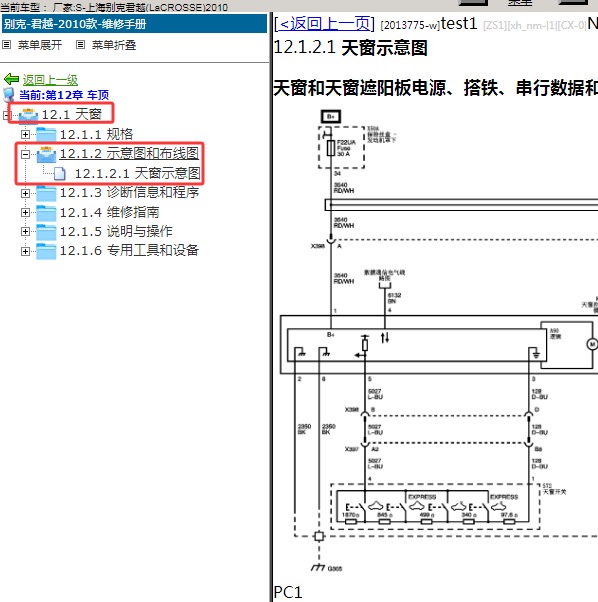Viewport: 598px width, 602px height.
Task: Open the 12.1.6 专用工具和设备 tree item
Action: (129, 251)
